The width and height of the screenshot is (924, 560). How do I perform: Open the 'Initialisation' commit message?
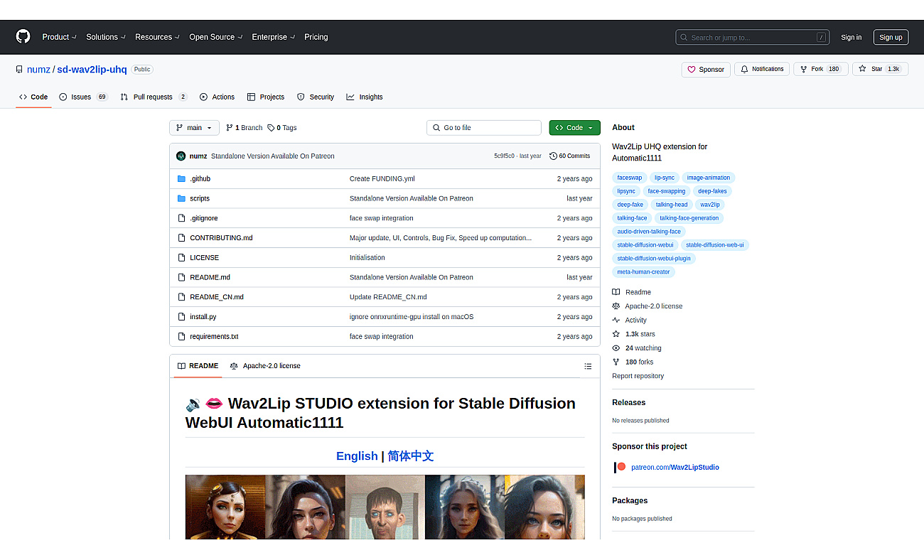367,258
